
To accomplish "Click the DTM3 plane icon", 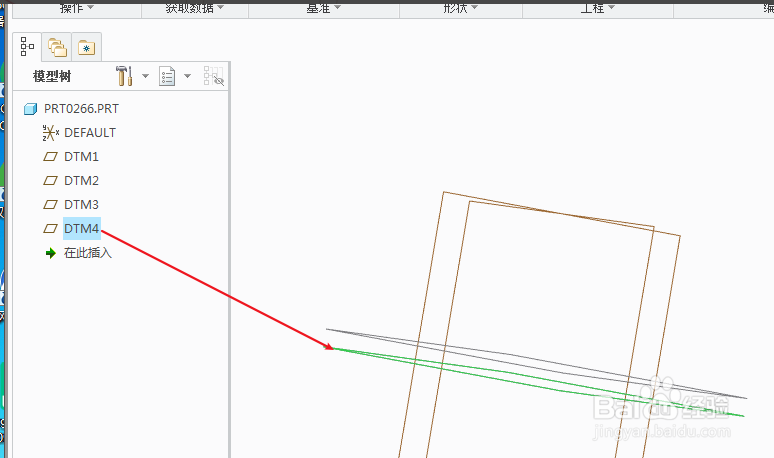I will tap(50, 204).
